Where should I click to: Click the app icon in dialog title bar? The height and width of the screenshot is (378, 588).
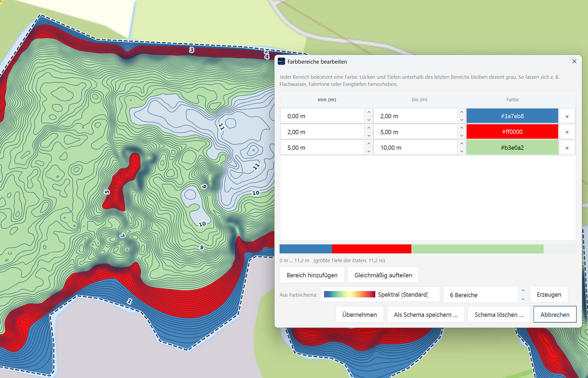281,61
